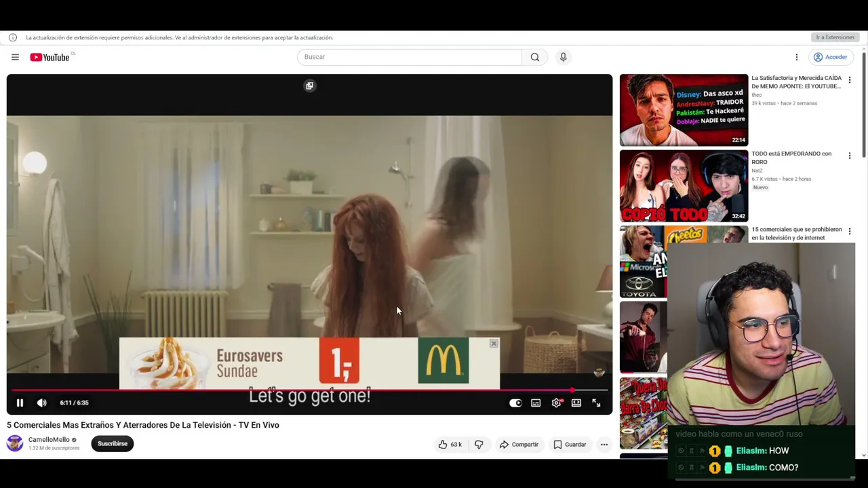Click the Compartir share button
The image size is (868, 488).
pyautogui.click(x=519, y=445)
